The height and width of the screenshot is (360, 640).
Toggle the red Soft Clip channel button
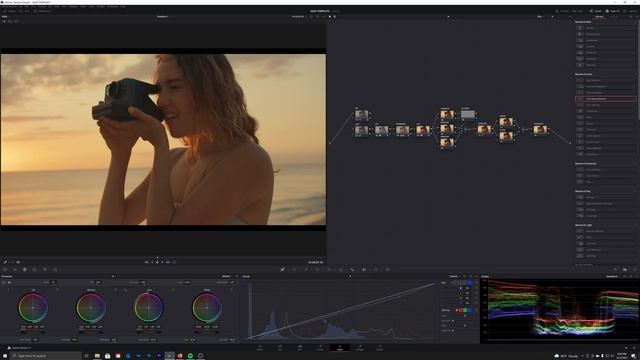coord(460,310)
